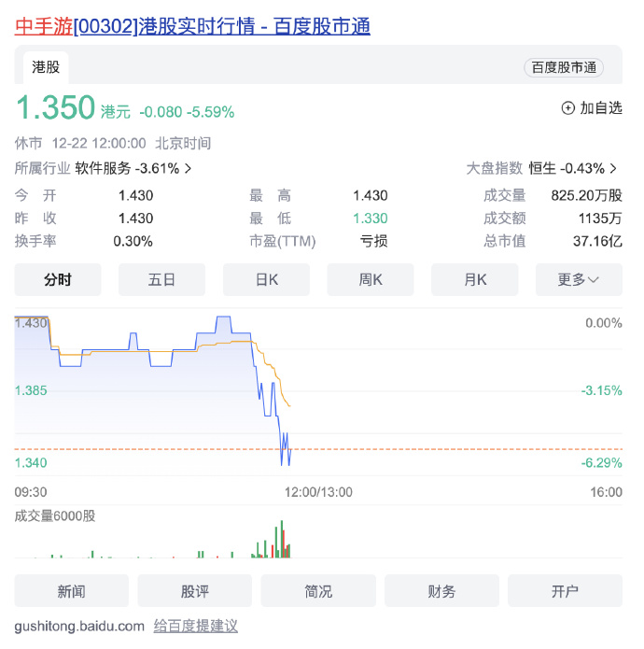Click the plus icon beside 加自选
The height and width of the screenshot is (649, 644).
coord(567,108)
